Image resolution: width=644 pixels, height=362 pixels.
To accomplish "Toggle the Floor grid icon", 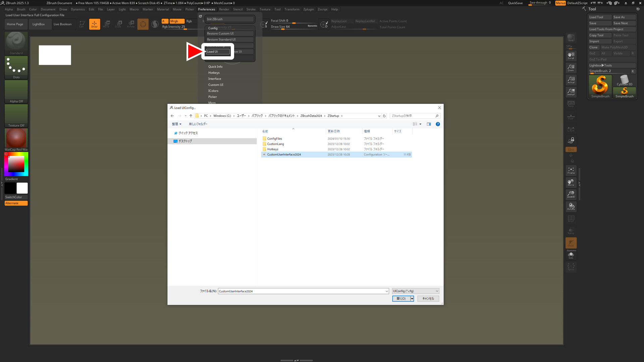I will (571, 116).
